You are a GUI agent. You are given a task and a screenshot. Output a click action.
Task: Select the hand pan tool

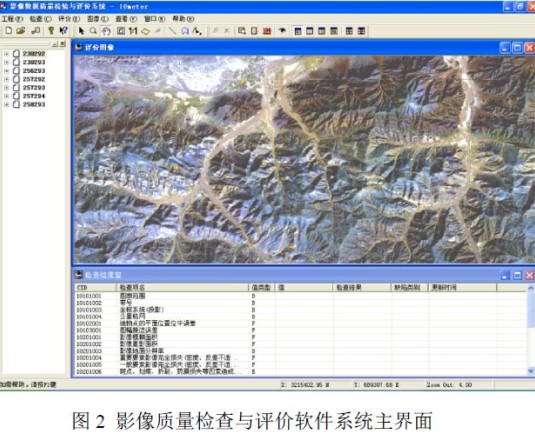pos(106,31)
